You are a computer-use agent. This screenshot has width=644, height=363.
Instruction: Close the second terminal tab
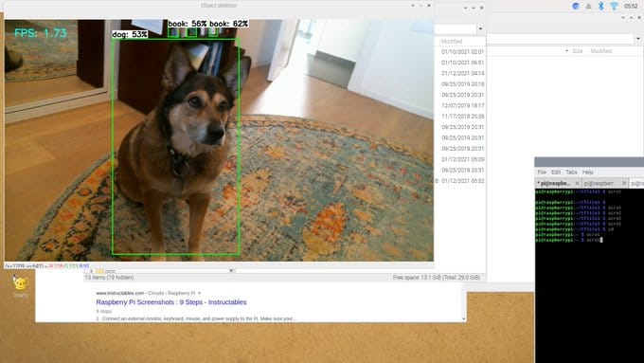pos(624,183)
